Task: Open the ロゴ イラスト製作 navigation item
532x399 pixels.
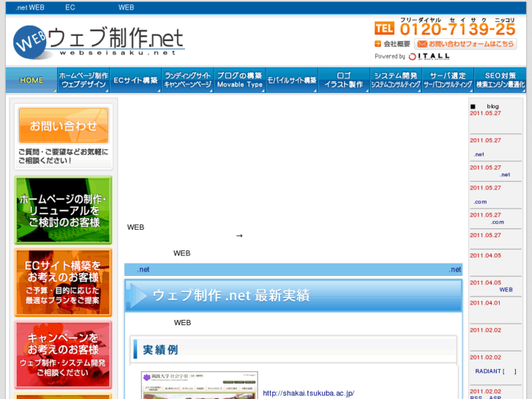Action: point(344,80)
